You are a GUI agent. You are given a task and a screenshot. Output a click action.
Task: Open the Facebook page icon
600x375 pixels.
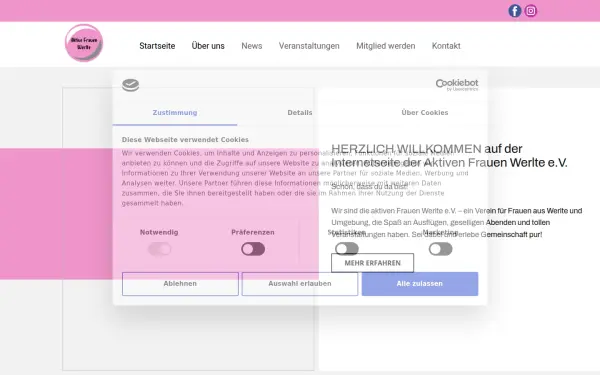pos(515,11)
